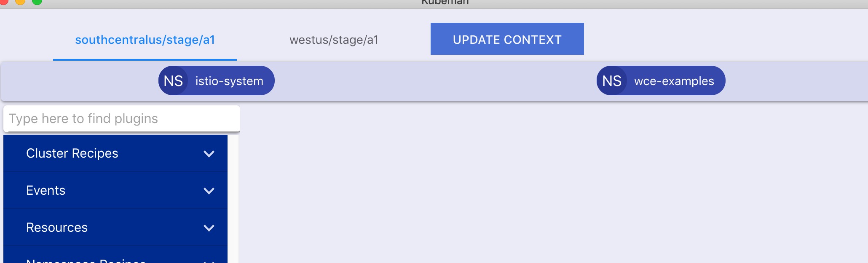This screenshot has width=868, height=263.
Task: Focus the 'Type here to find plugins' field
Action: [x=122, y=118]
